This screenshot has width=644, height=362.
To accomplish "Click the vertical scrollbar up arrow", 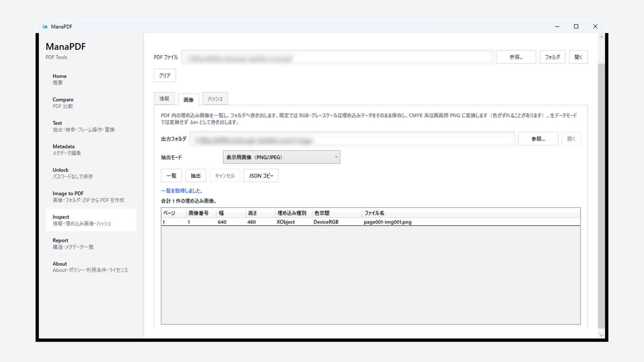I will [x=601, y=37].
